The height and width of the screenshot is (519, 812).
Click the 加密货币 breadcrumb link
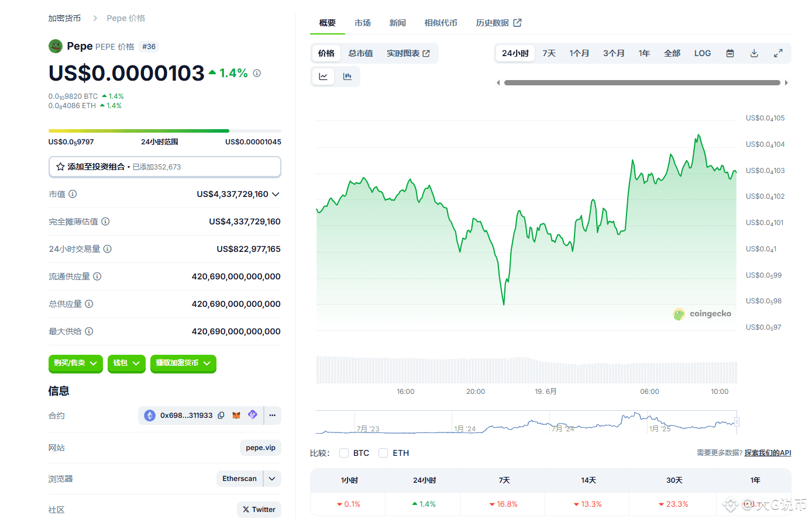pyautogui.click(x=64, y=18)
